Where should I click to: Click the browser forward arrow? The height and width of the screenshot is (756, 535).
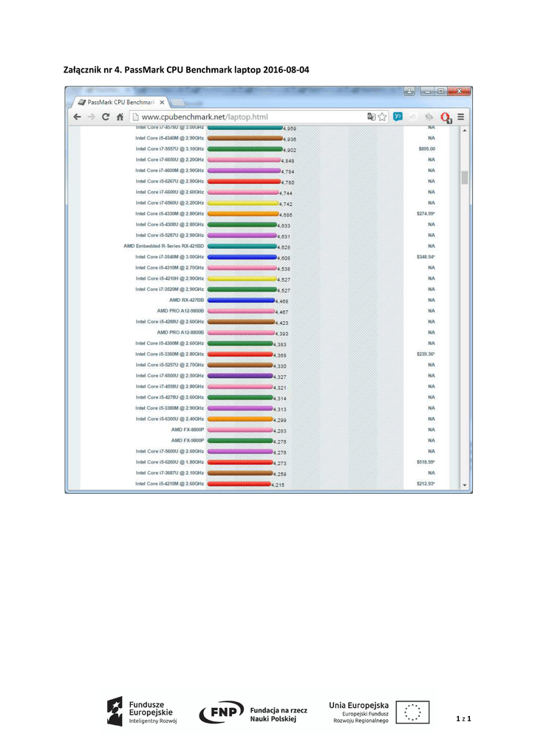click(91, 117)
